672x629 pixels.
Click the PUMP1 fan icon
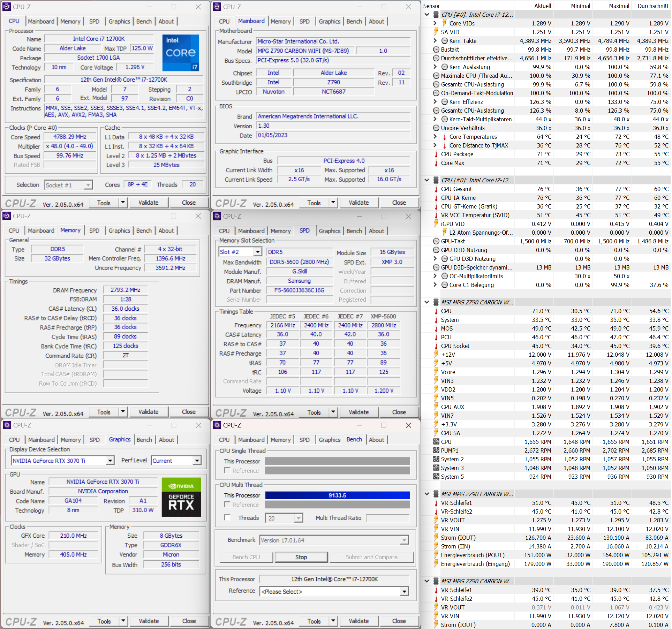436,450
